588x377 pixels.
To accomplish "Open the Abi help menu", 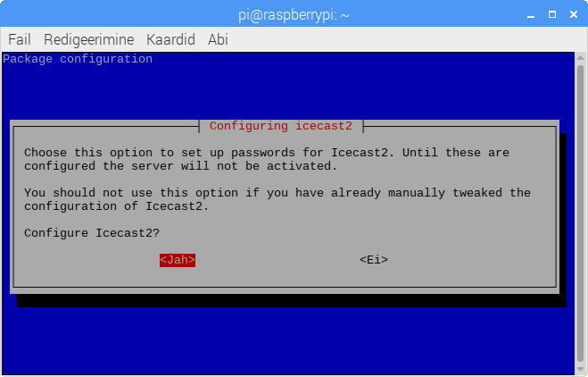I will click(x=218, y=39).
